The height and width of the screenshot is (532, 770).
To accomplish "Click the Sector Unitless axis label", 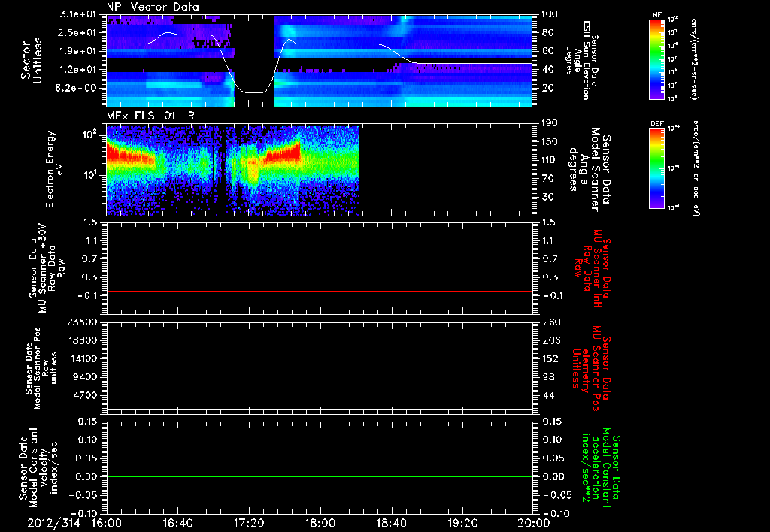I will click(31, 60).
